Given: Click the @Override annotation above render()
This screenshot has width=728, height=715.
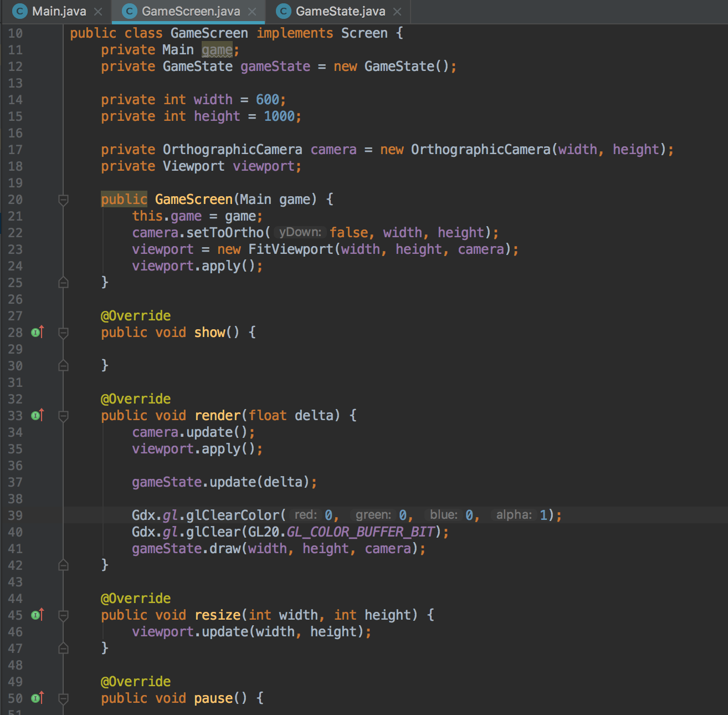Looking at the screenshot, I should [136, 399].
